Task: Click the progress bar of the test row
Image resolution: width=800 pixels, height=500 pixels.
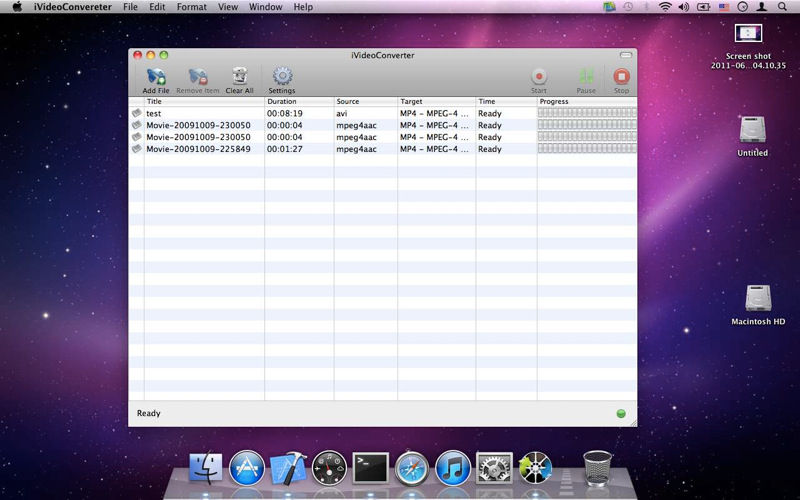Action: pos(587,113)
